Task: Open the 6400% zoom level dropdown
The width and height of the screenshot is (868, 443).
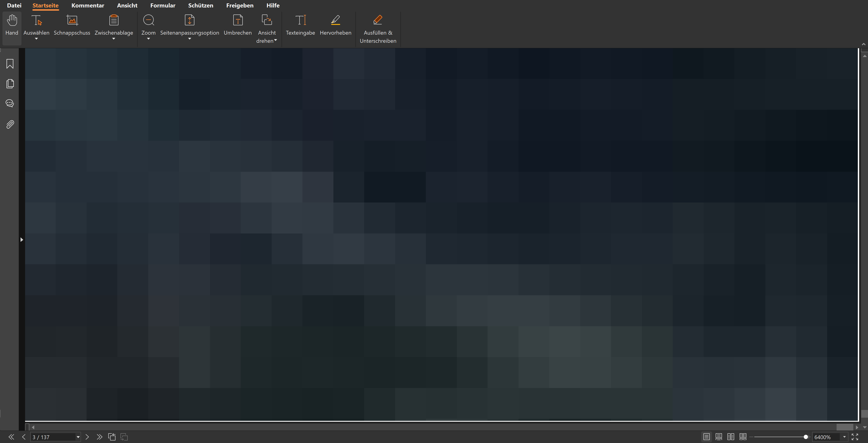Action: [x=844, y=437]
